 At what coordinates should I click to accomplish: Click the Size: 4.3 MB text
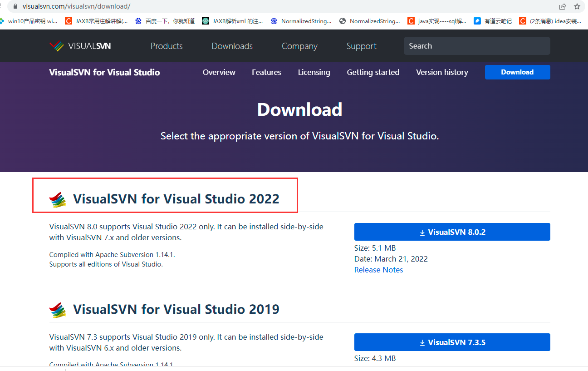coord(375,358)
